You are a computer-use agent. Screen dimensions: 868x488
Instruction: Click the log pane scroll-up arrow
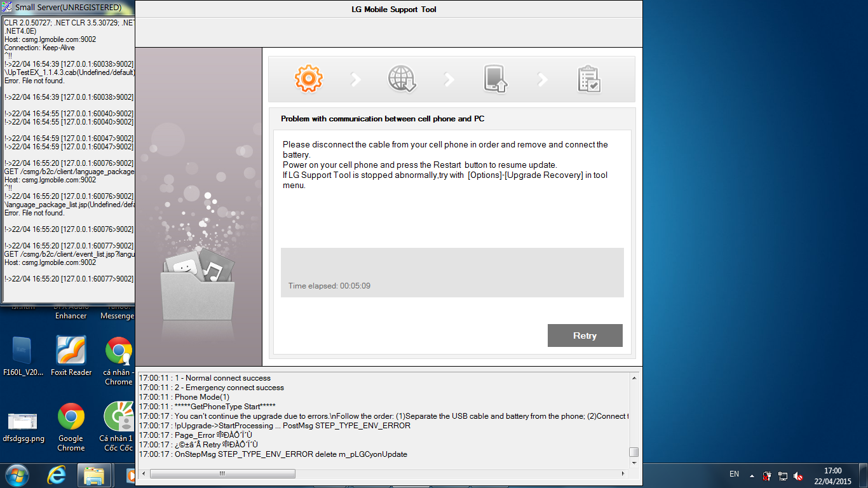634,377
